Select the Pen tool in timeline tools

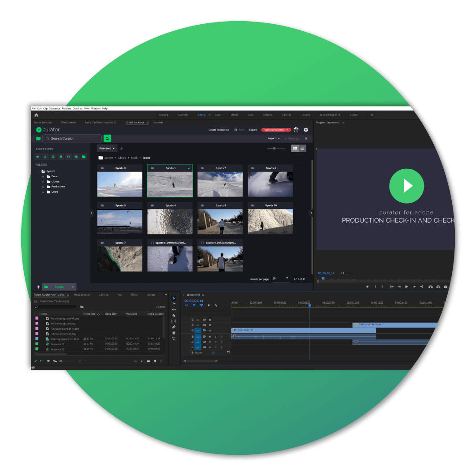[x=174, y=327]
